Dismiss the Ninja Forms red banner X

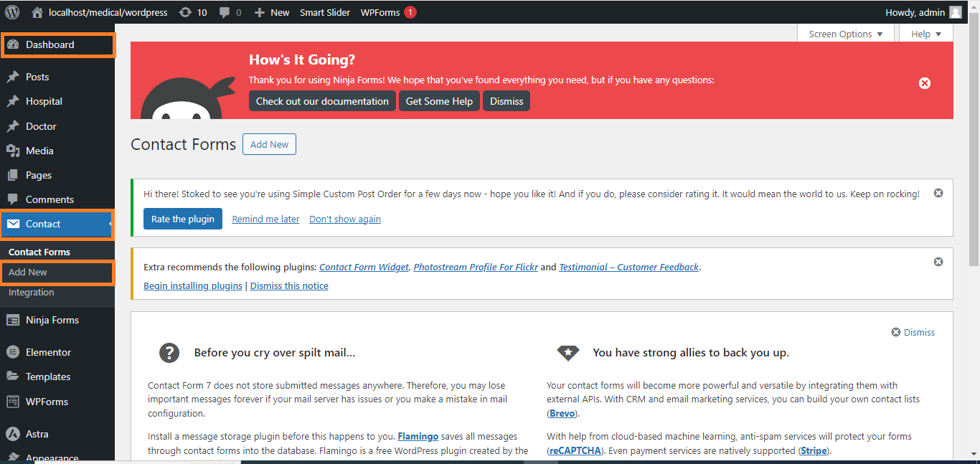[x=925, y=83]
